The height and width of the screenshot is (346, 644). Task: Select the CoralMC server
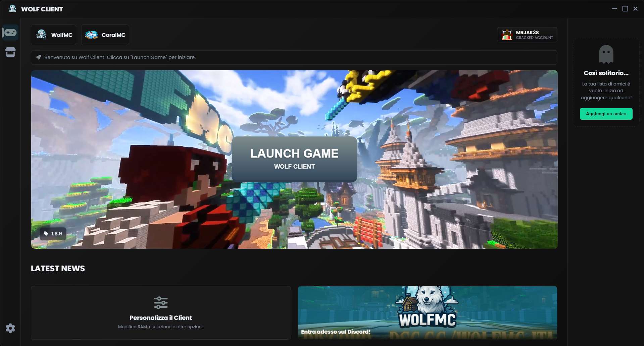pyautogui.click(x=105, y=35)
